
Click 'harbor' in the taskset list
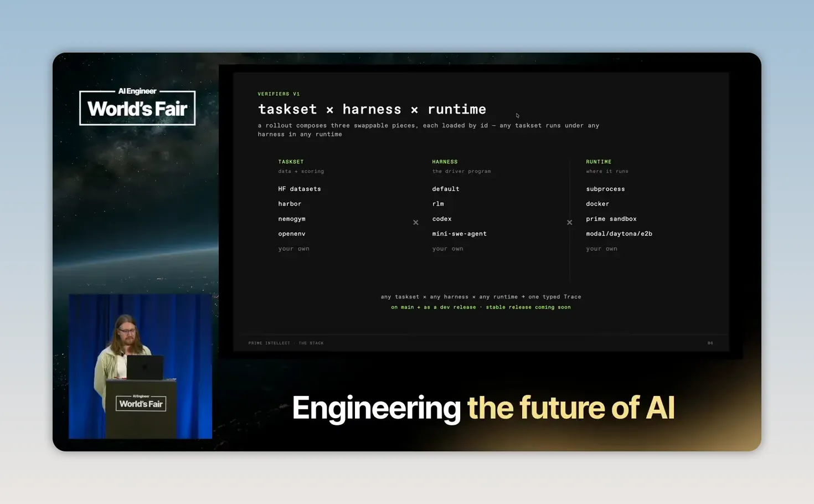tap(290, 204)
